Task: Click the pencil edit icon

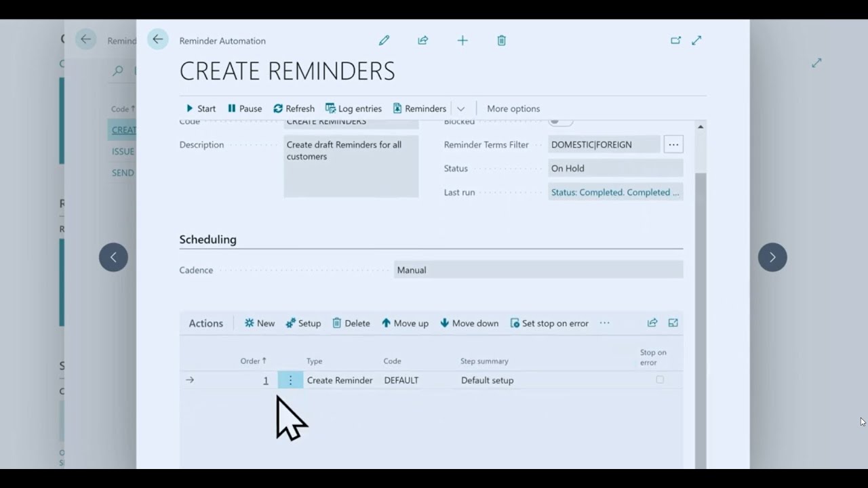Action: [x=384, y=41]
